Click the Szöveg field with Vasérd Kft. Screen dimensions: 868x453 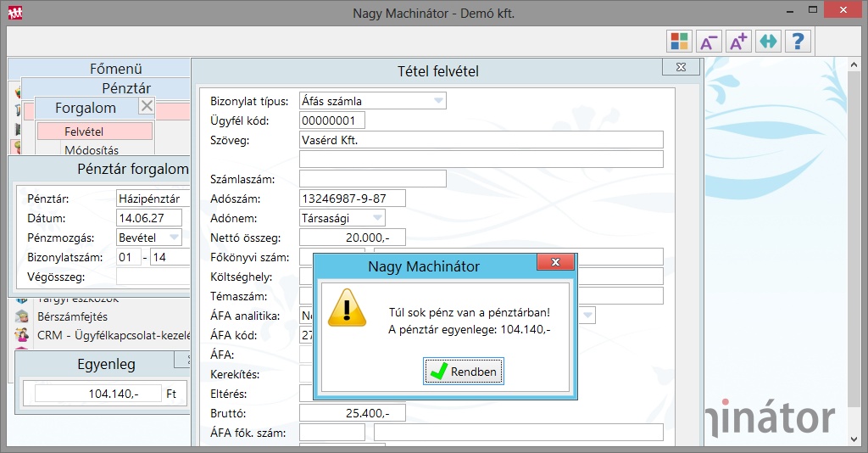coord(481,140)
